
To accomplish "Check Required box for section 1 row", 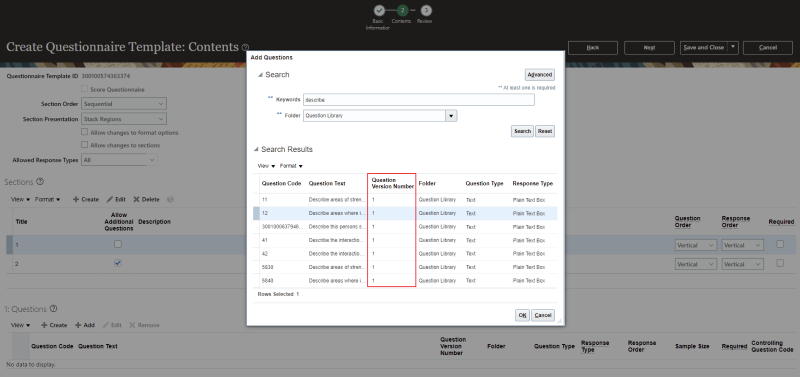I will [780, 244].
